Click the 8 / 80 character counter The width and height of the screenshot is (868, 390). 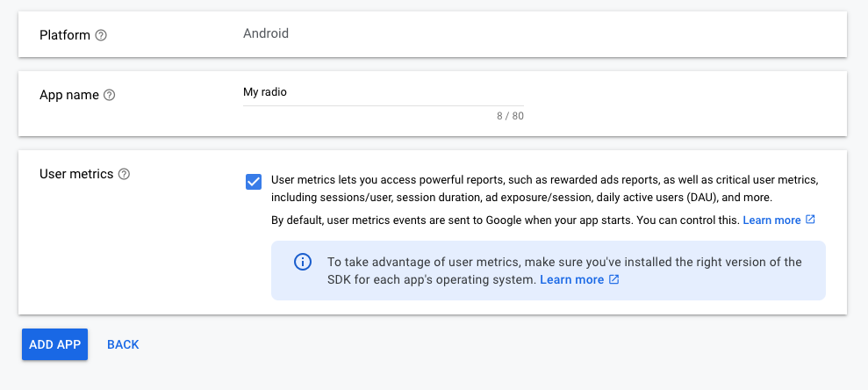pos(510,116)
